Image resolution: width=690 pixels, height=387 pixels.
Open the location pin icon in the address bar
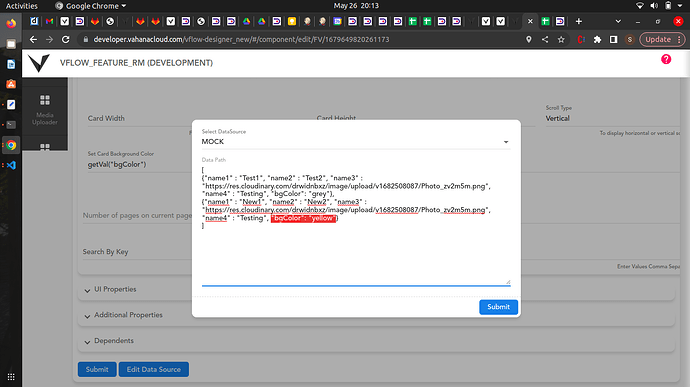coord(529,40)
